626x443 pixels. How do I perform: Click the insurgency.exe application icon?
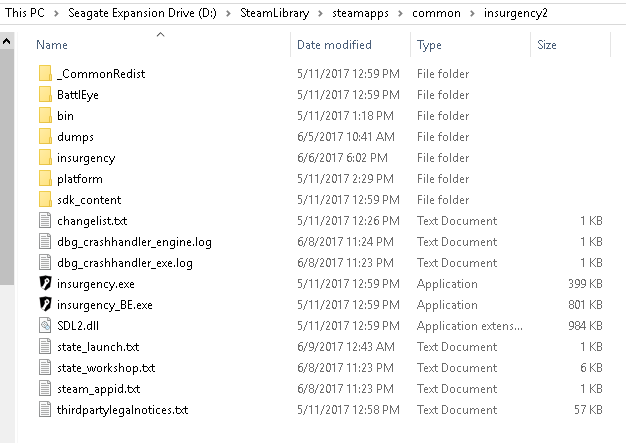tap(44, 284)
